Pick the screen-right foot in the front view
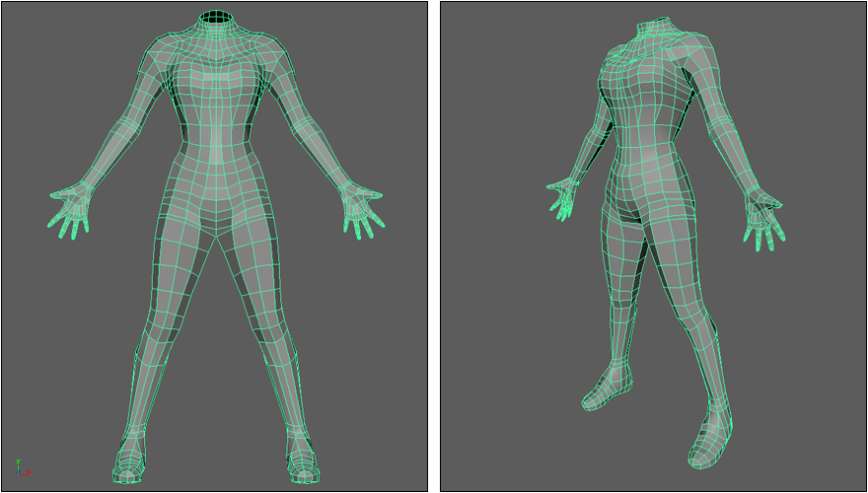868x493 pixels. point(303,458)
